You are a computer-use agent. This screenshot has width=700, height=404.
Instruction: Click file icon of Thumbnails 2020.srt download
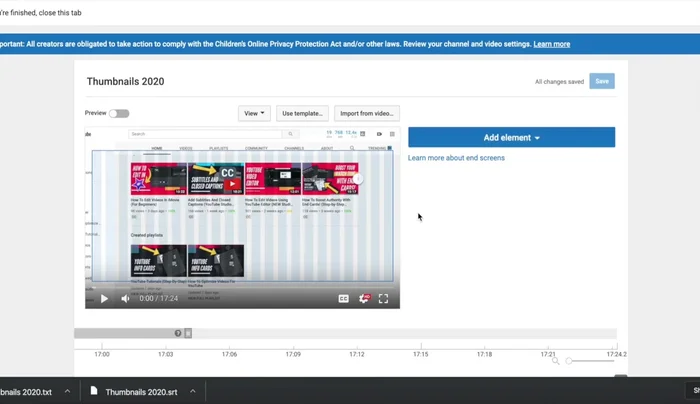pos(94,391)
